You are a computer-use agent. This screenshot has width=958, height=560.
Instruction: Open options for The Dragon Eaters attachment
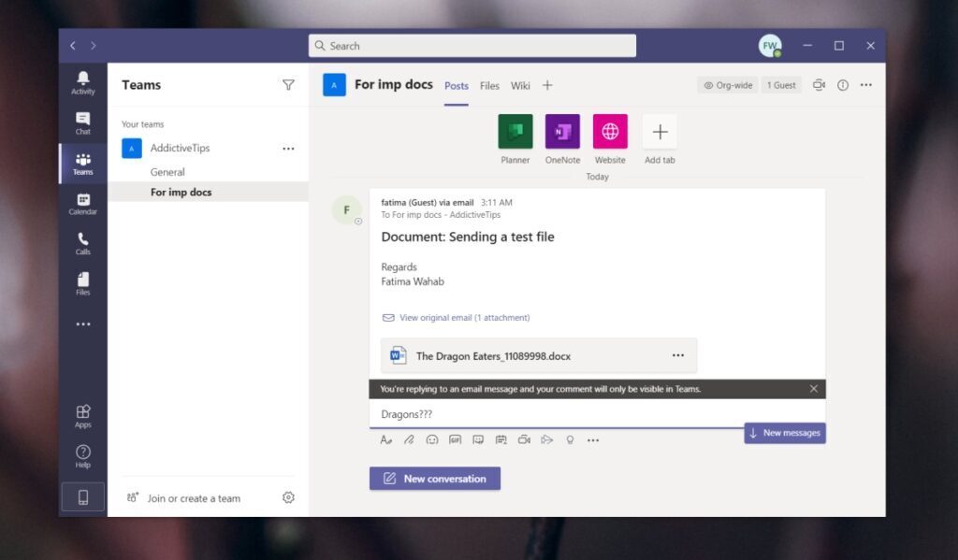click(x=679, y=355)
